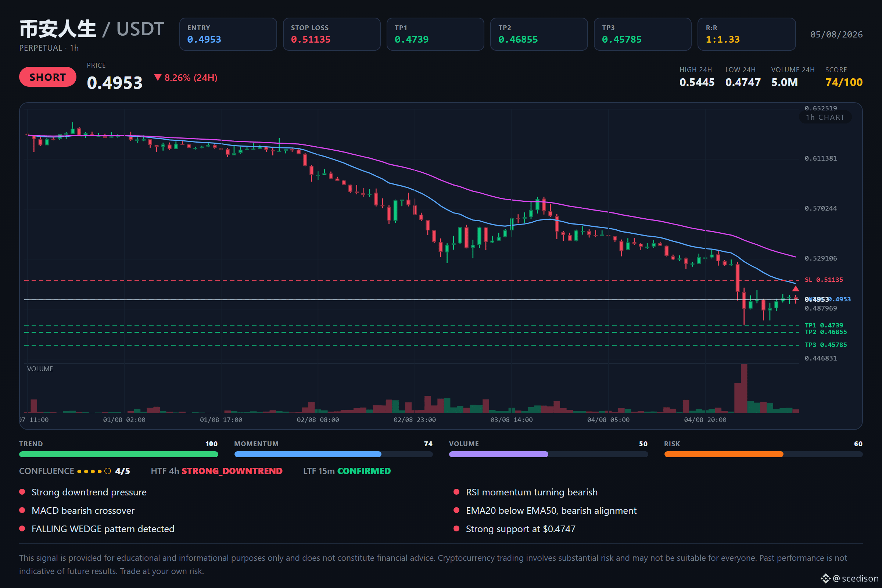The height and width of the screenshot is (588, 882).
Task: Click the disclaimer paragraph at the bottom
Action: tap(433, 564)
